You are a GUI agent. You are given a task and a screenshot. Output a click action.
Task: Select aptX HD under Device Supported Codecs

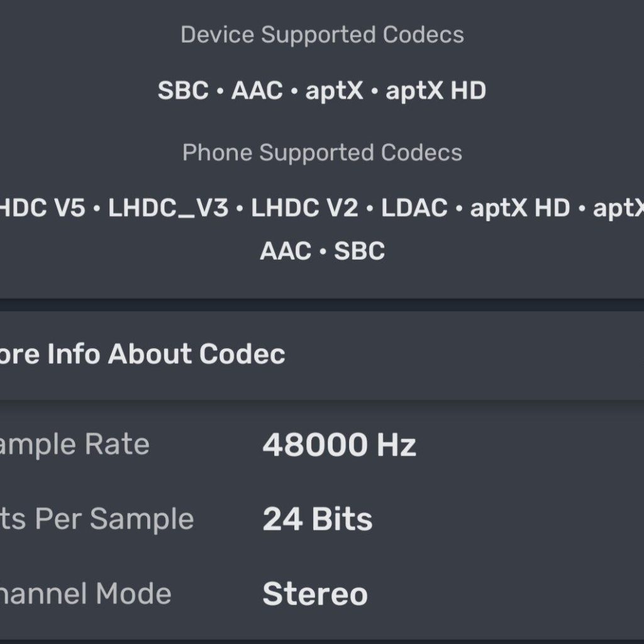coord(436,91)
